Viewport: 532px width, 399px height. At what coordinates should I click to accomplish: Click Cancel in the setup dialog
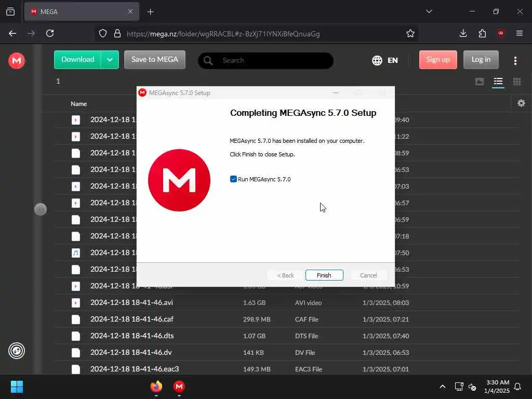tap(368, 275)
